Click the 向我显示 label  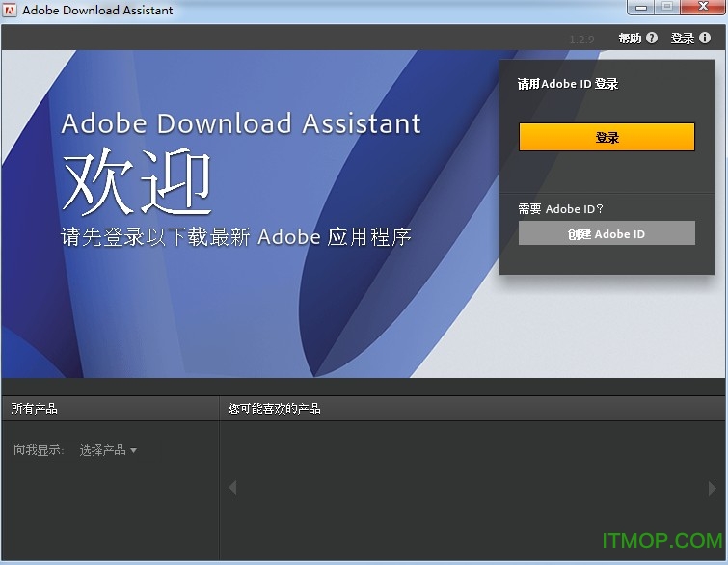coord(39,450)
